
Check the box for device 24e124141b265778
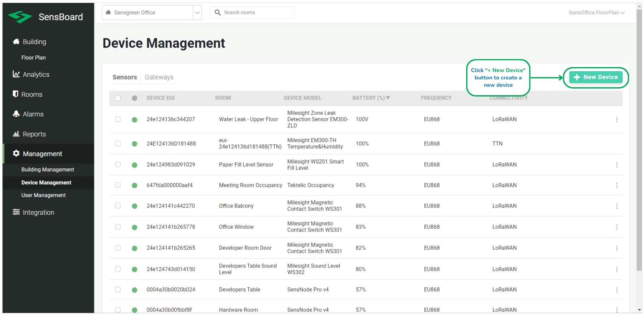click(x=118, y=227)
